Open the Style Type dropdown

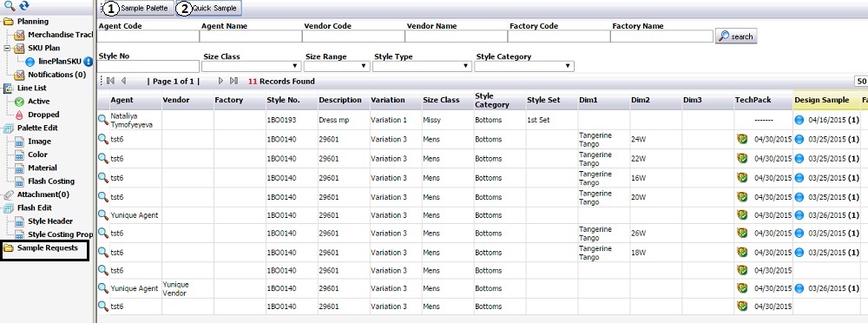(x=422, y=67)
